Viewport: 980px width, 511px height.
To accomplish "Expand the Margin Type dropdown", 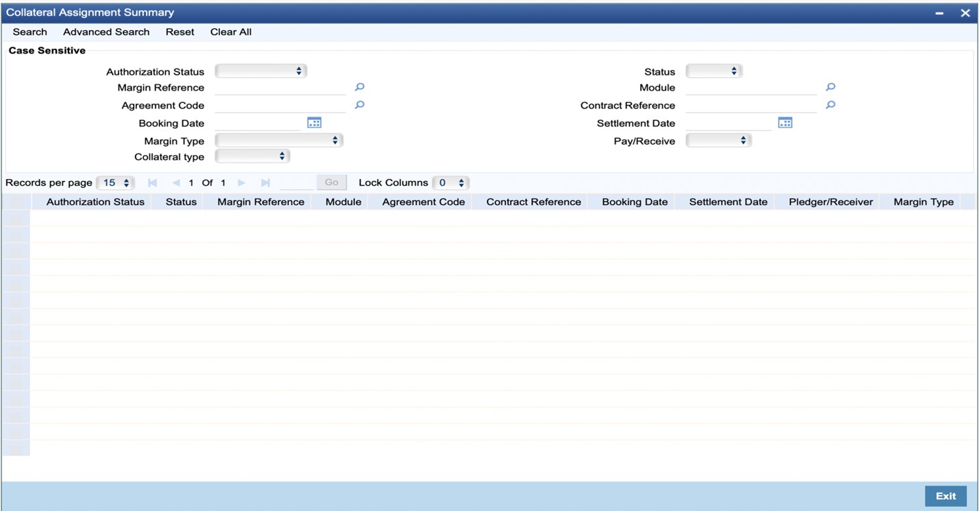I will click(x=279, y=141).
